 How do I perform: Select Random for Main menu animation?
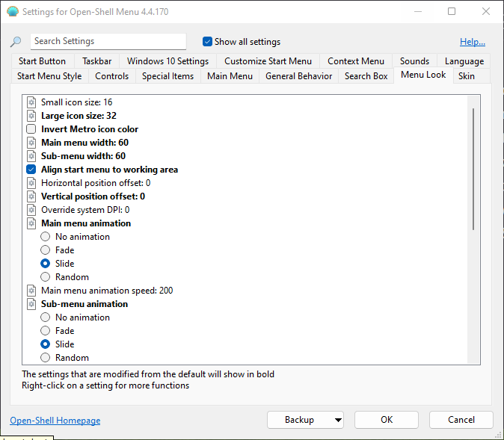click(46, 277)
